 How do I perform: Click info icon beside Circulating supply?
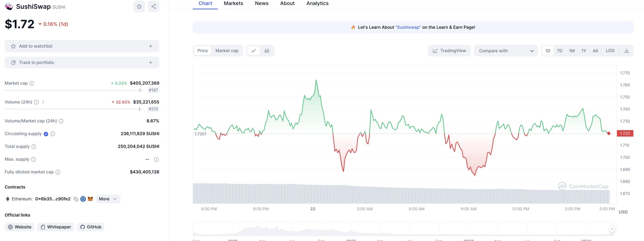click(53, 134)
